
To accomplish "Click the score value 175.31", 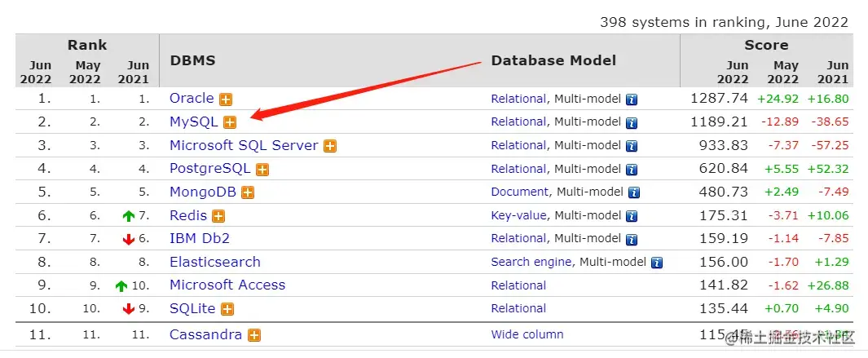I will click(x=724, y=215).
